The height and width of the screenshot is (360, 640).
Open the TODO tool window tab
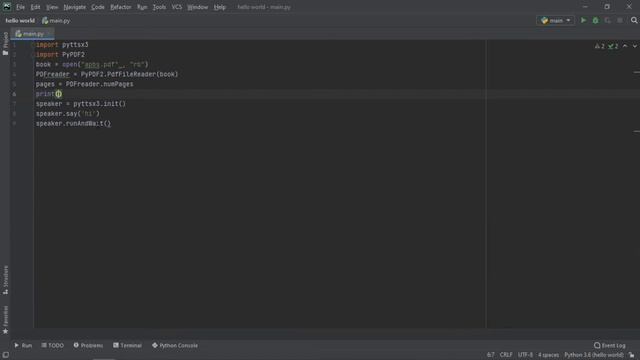[x=53, y=345]
